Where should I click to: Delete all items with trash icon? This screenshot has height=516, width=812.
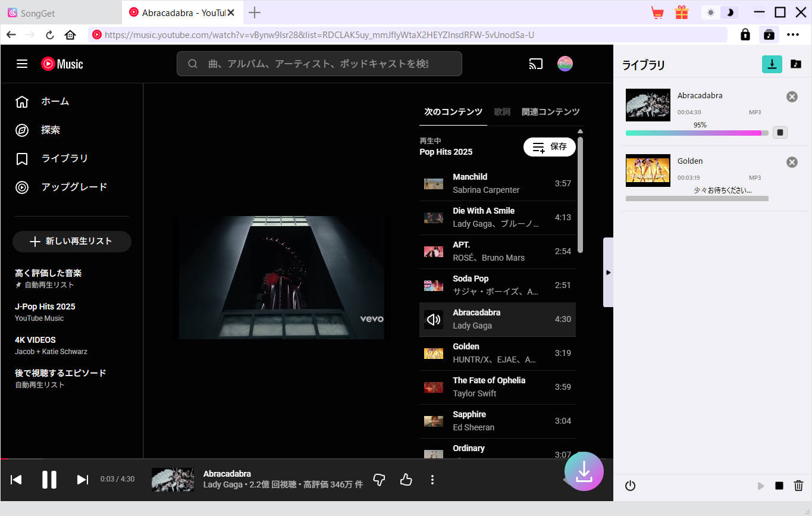798,486
